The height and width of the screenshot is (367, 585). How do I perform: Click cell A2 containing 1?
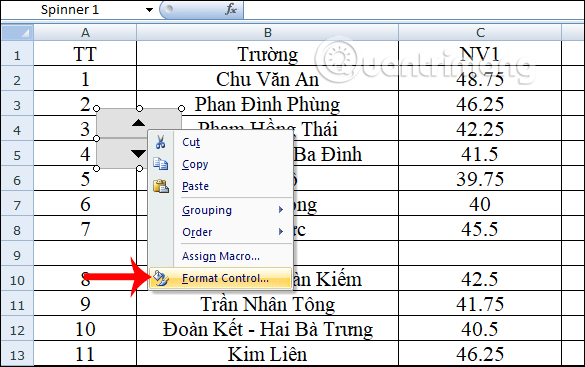pos(85,78)
